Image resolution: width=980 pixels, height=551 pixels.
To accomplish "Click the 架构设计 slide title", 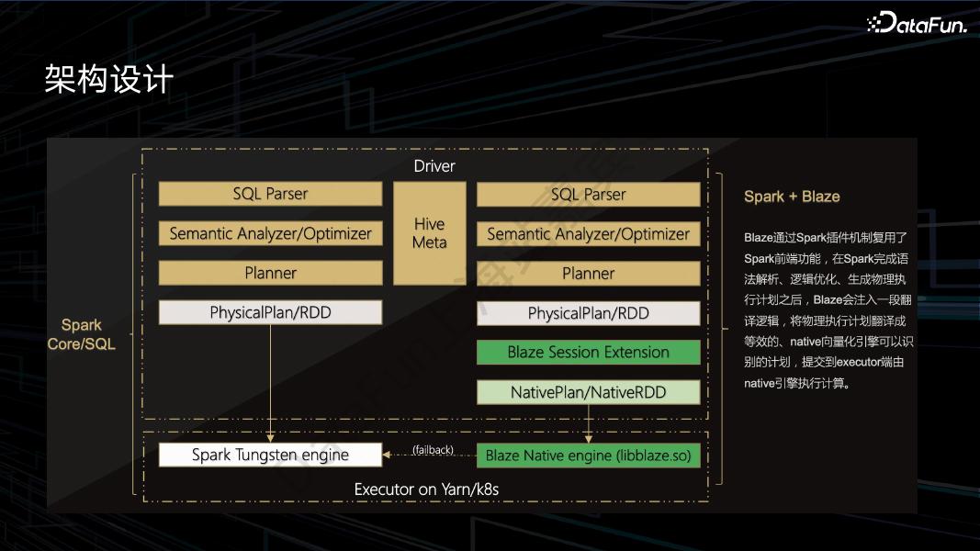I will pos(106,79).
